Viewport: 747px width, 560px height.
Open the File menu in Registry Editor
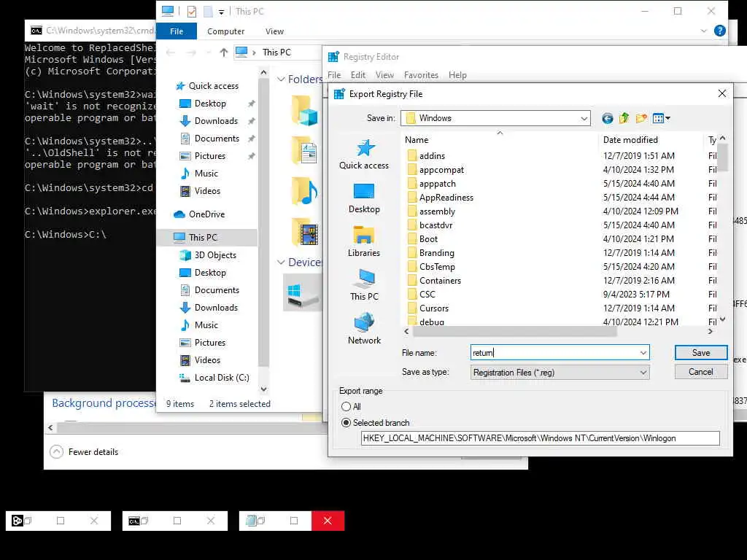(x=334, y=75)
